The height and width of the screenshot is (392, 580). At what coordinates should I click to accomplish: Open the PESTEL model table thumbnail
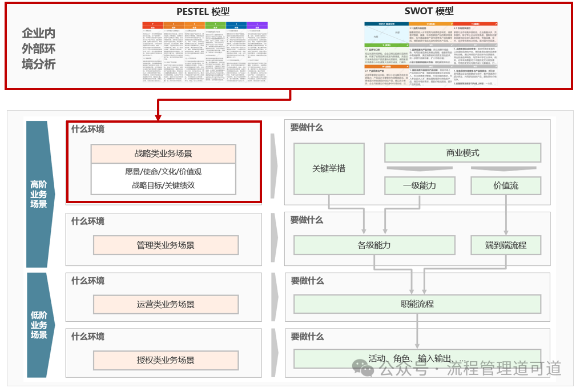204,54
